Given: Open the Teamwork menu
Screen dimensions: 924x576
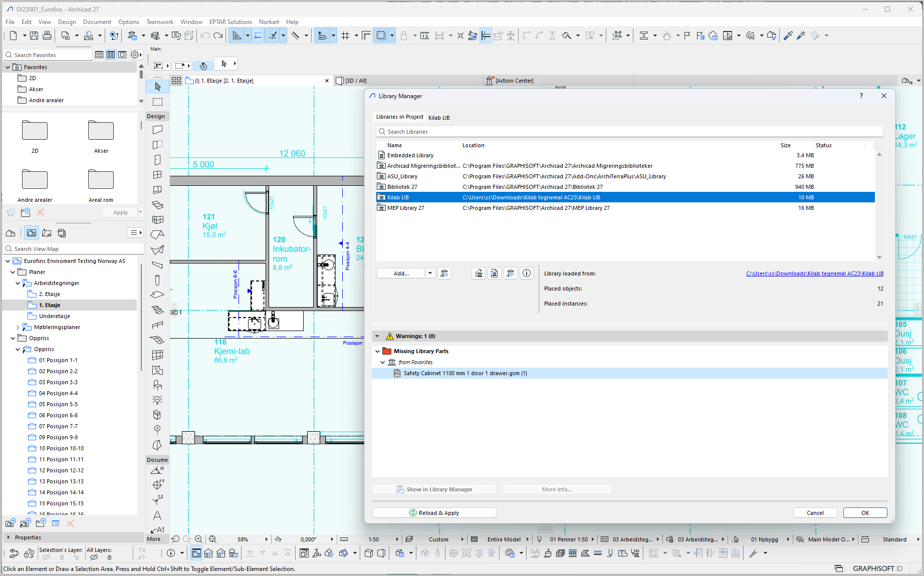Looking at the screenshot, I should pos(159,22).
